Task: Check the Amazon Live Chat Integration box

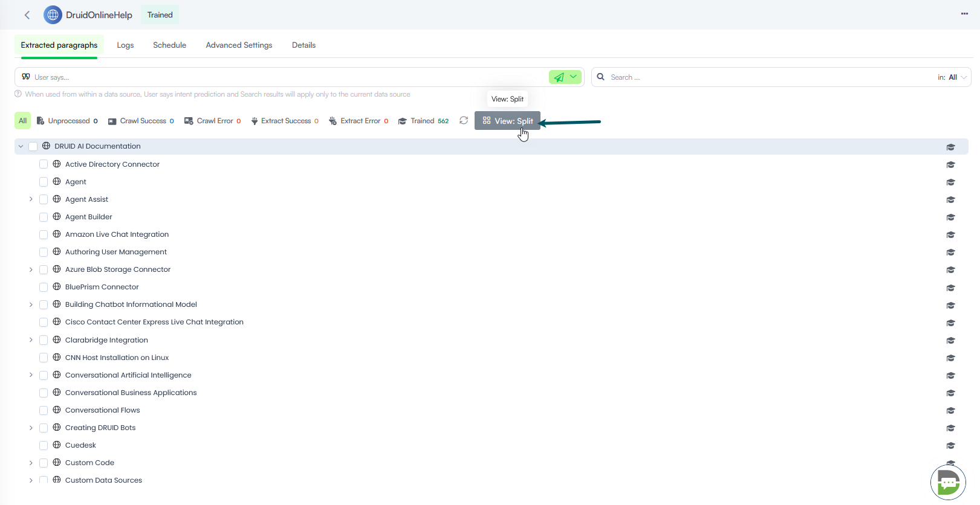Action: pos(44,234)
